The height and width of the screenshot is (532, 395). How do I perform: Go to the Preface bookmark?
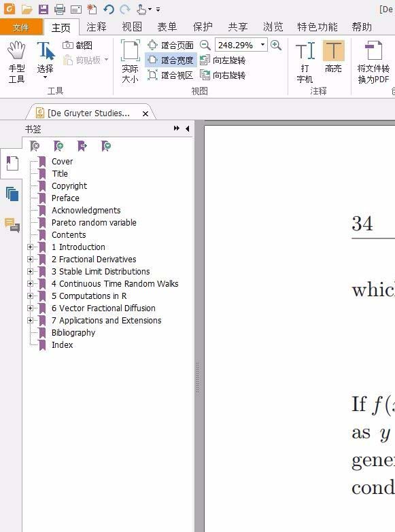click(x=65, y=198)
